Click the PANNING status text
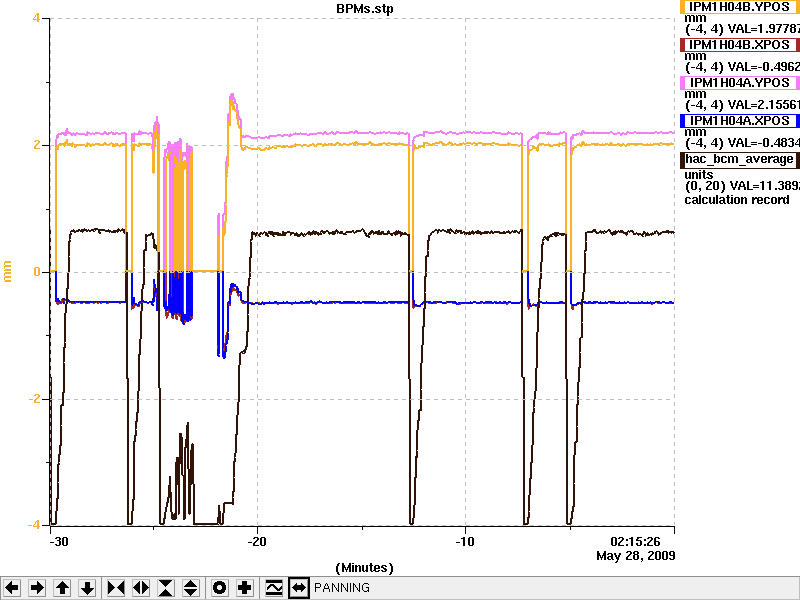The width and height of the screenshot is (800, 600). coord(342,588)
